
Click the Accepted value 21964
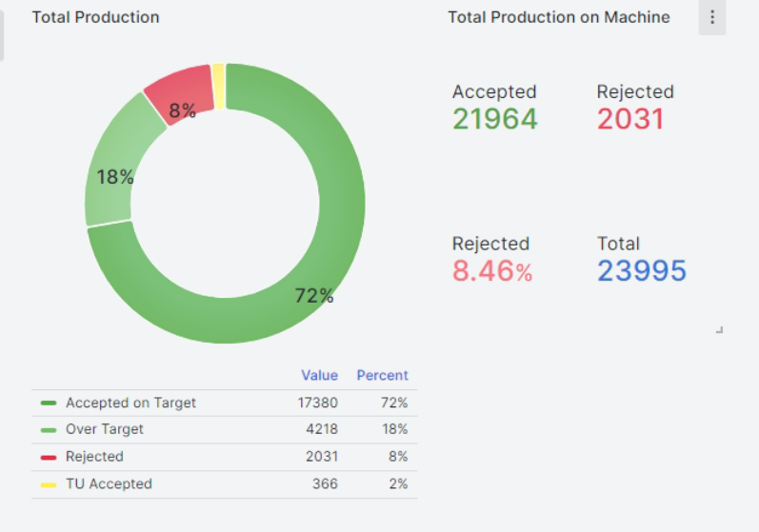pos(494,119)
